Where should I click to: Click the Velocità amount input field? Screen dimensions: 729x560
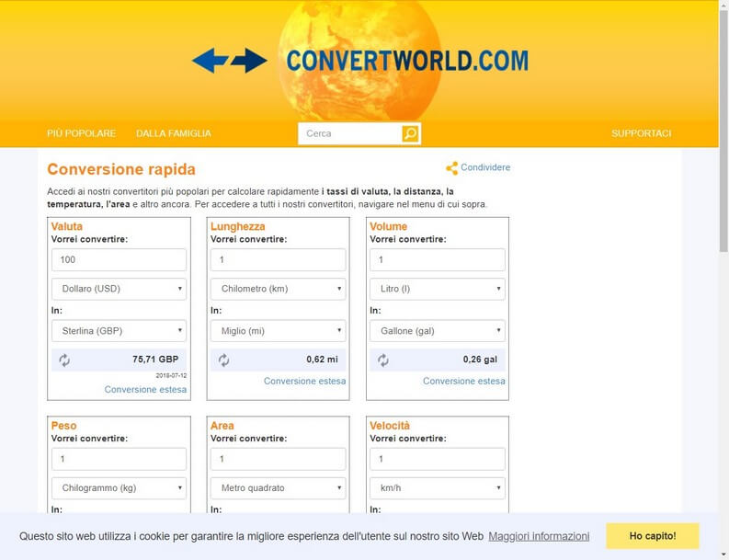[438, 459]
